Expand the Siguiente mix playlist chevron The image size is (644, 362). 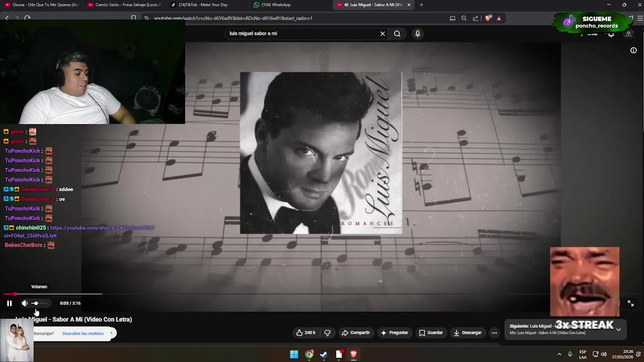coord(618,330)
